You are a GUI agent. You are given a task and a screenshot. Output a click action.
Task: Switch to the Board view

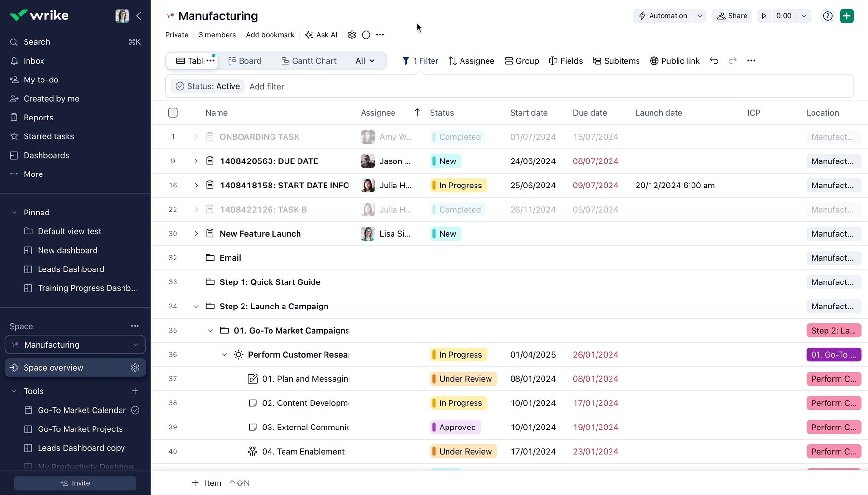point(244,61)
